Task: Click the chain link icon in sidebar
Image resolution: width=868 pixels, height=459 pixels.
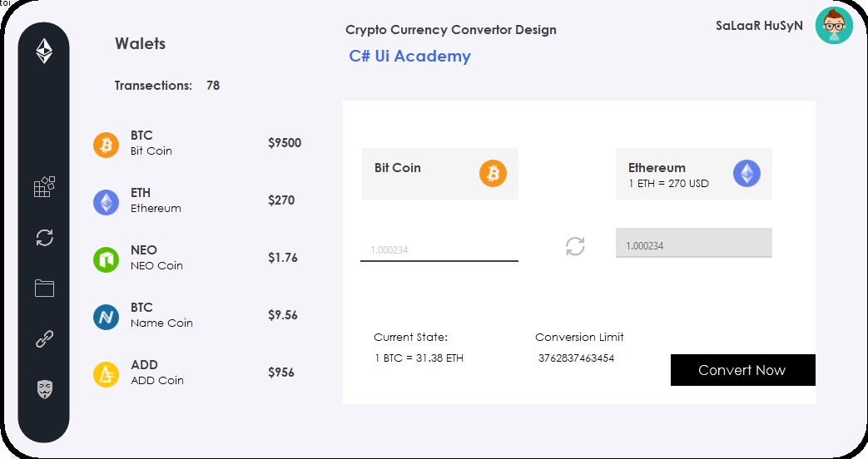Action: 44,339
